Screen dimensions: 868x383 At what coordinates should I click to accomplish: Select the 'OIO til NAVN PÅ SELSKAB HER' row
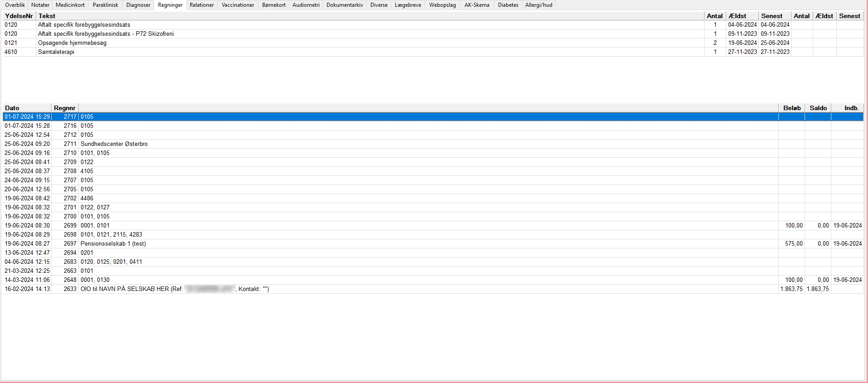coord(433,289)
